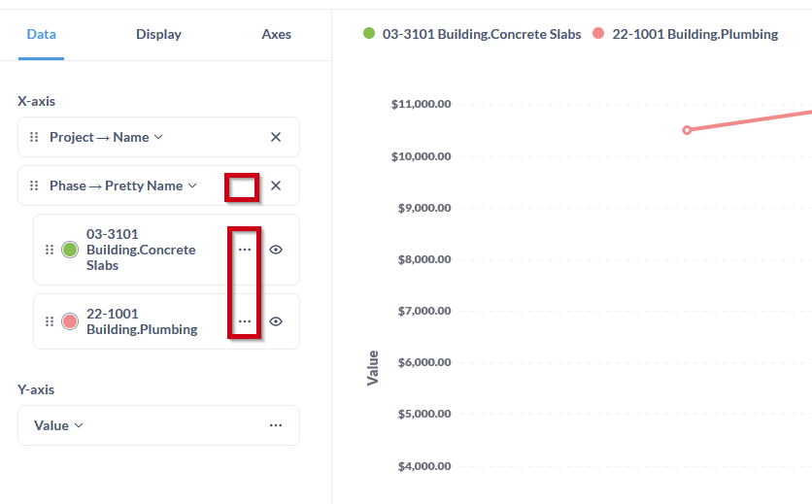Switch to the Axes tab
Viewport: 812px width, 504px height.
(x=276, y=34)
